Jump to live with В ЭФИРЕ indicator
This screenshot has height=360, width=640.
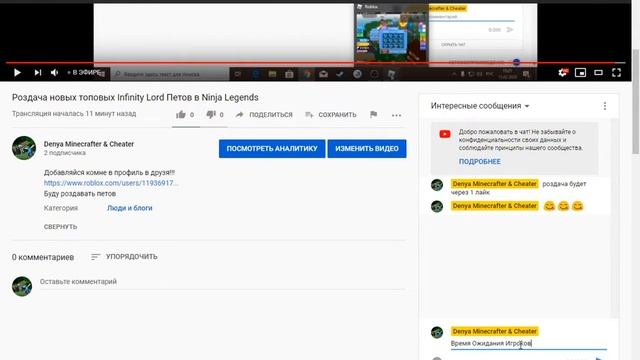[84, 73]
